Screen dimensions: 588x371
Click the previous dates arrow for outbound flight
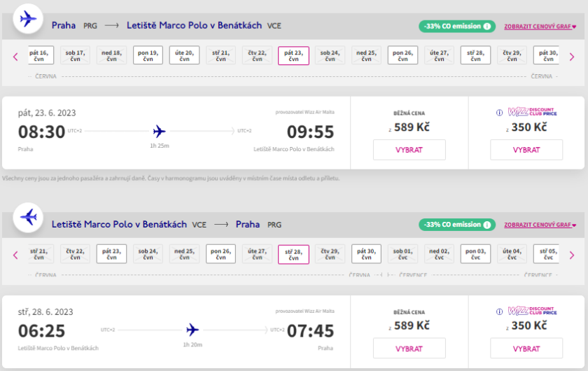15,57
